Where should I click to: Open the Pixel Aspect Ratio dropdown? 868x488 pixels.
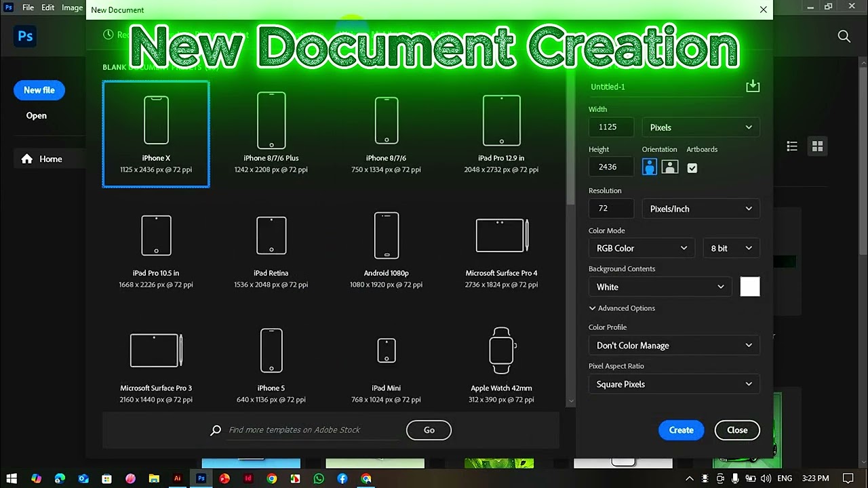[674, 384]
